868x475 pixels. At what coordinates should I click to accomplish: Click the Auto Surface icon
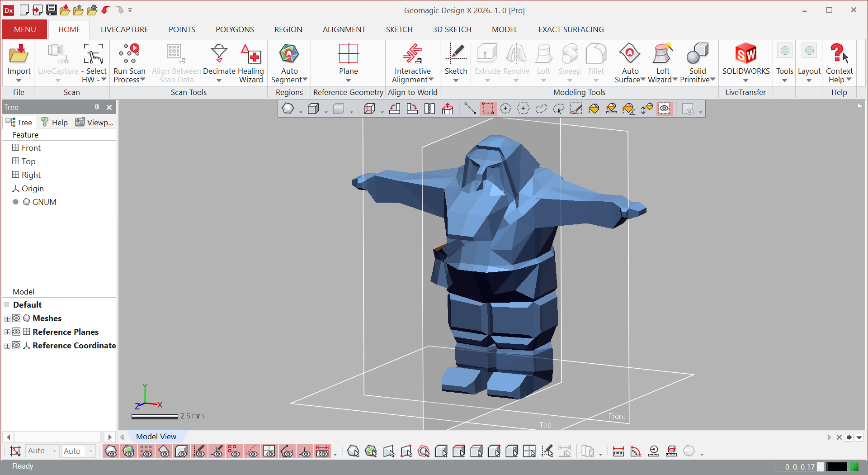(x=630, y=54)
